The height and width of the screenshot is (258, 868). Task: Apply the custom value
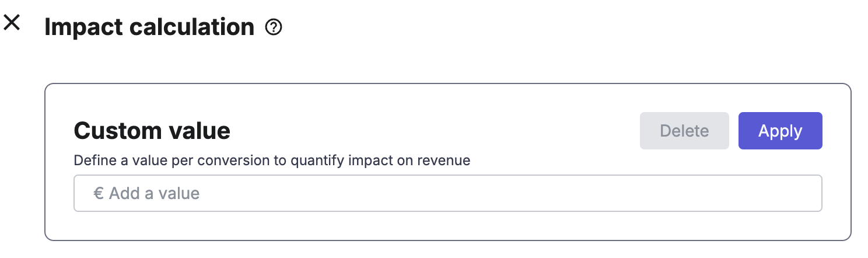pyautogui.click(x=780, y=131)
